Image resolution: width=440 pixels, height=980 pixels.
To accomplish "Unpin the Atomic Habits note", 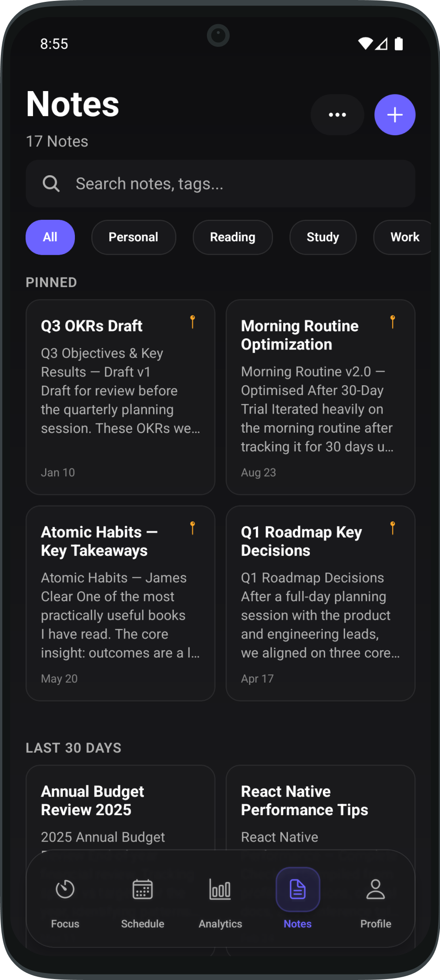I will pyautogui.click(x=192, y=528).
